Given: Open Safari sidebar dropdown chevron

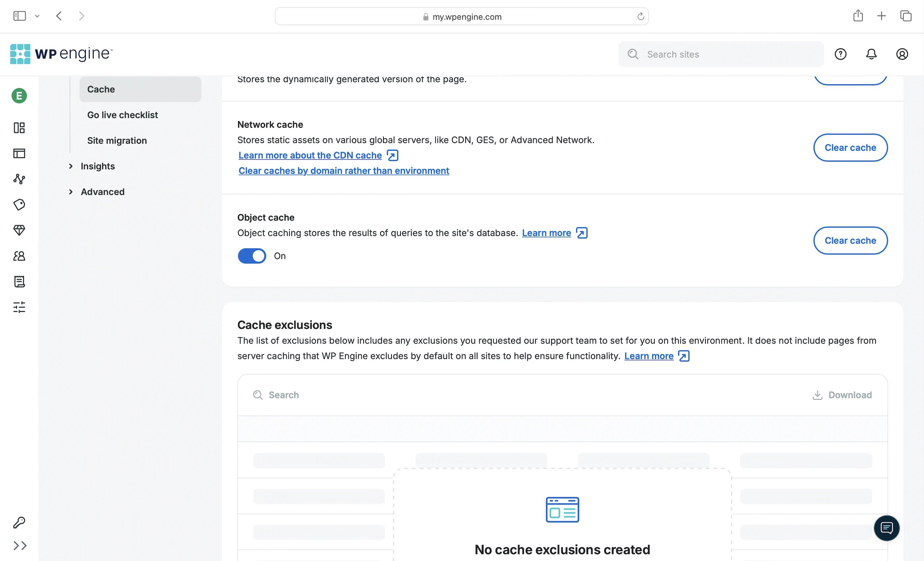Looking at the screenshot, I should tap(37, 16).
